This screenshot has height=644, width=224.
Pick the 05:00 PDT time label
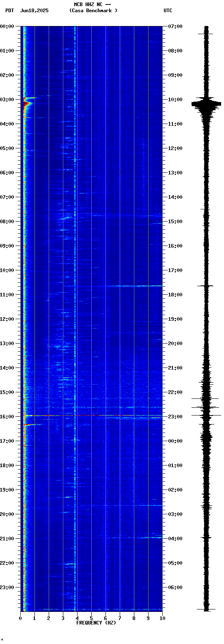point(7,148)
